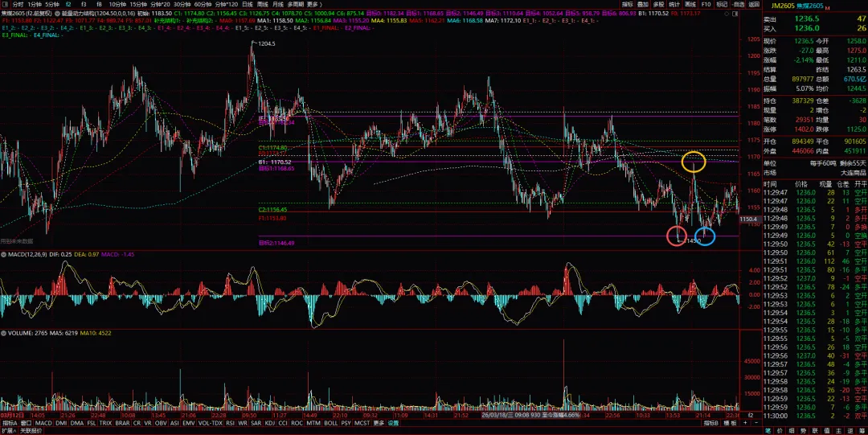Select the 60分钟 period
Screen dimensions: 868x435
pos(203,4)
